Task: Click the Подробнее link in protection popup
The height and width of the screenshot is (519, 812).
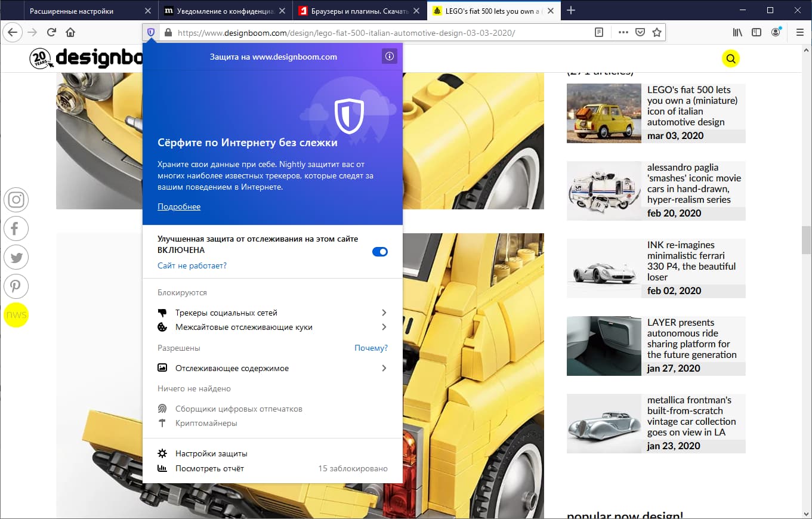Action: click(178, 206)
